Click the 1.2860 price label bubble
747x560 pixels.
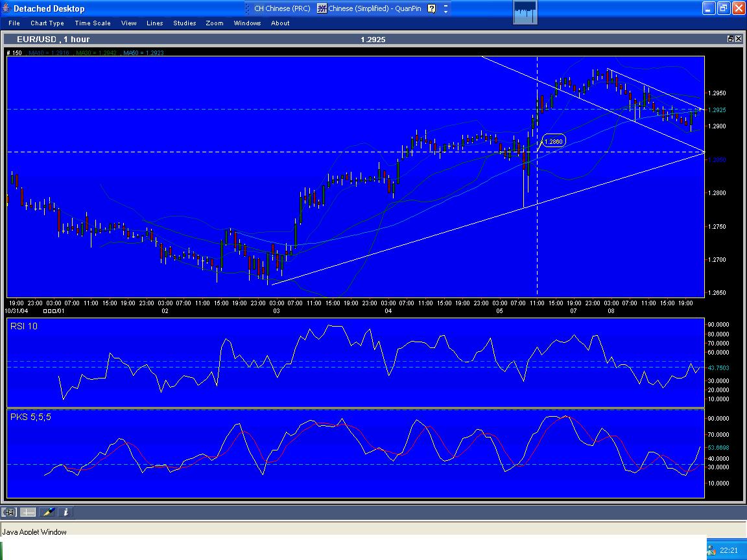click(553, 141)
